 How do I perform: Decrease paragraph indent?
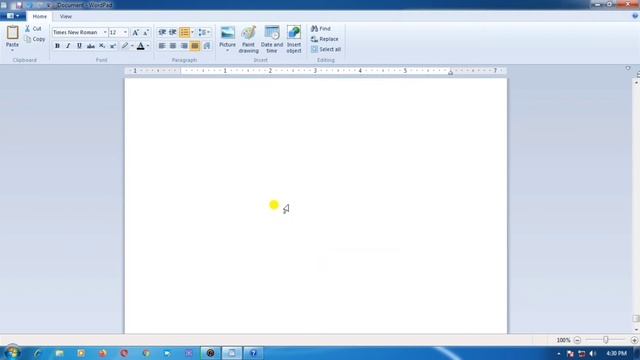click(x=162, y=32)
